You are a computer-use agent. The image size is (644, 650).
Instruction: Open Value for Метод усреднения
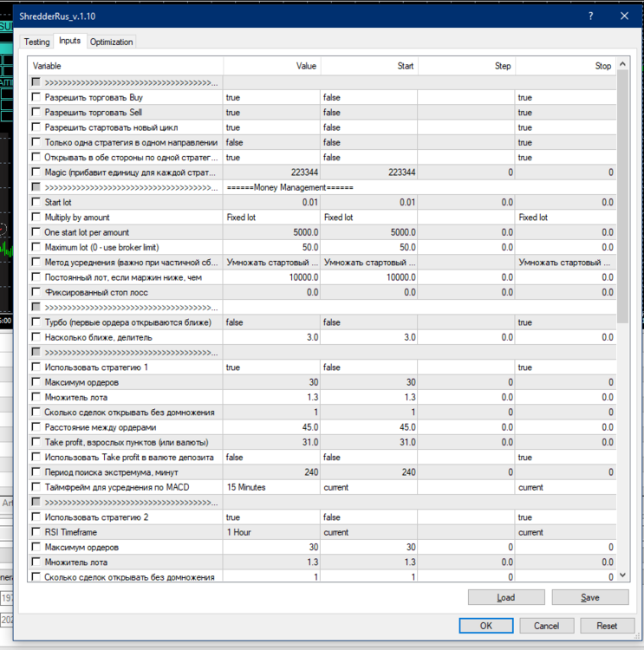[x=271, y=263]
